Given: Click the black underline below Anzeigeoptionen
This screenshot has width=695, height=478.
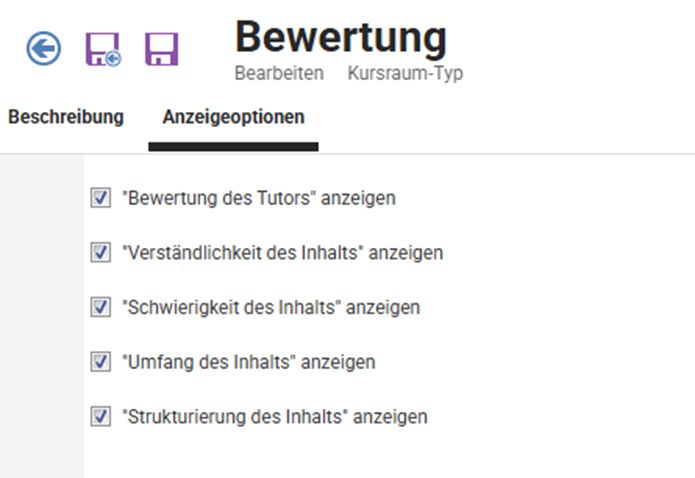Looking at the screenshot, I should pos(233,146).
